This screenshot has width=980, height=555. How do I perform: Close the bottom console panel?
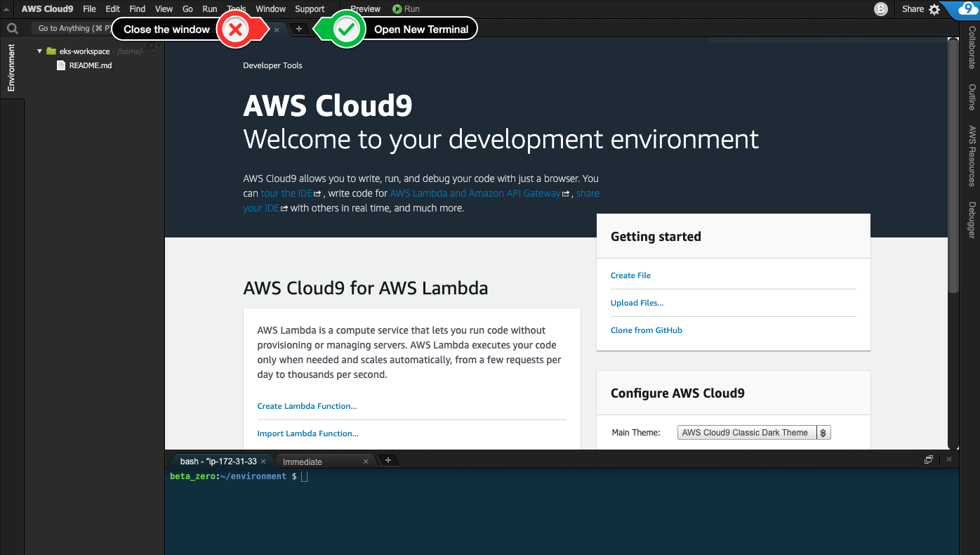point(949,459)
